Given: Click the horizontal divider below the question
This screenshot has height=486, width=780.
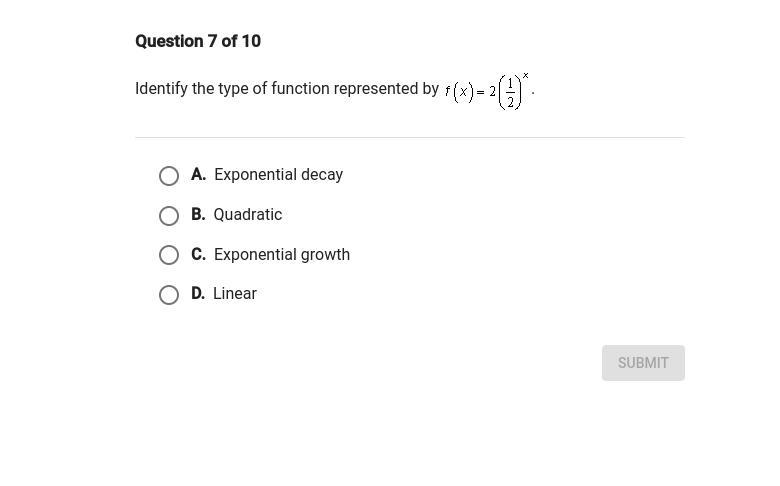Looking at the screenshot, I should tap(410, 137).
